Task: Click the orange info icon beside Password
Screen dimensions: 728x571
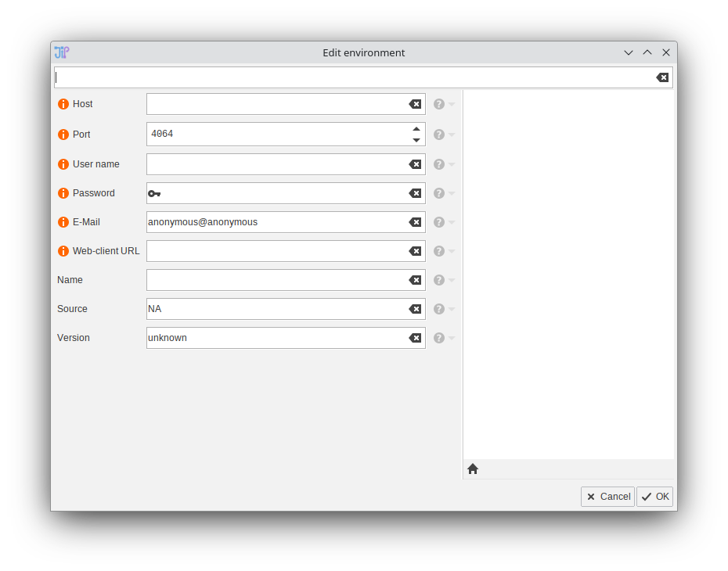Action: (63, 193)
